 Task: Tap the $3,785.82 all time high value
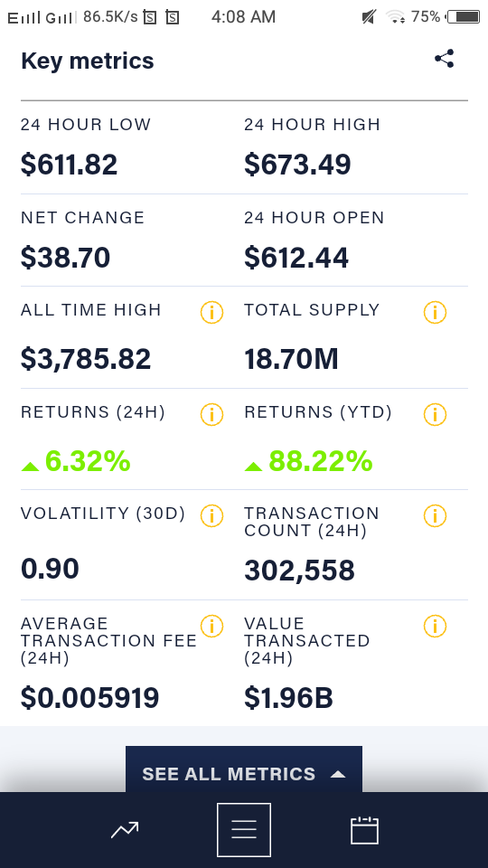tap(86, 359)
